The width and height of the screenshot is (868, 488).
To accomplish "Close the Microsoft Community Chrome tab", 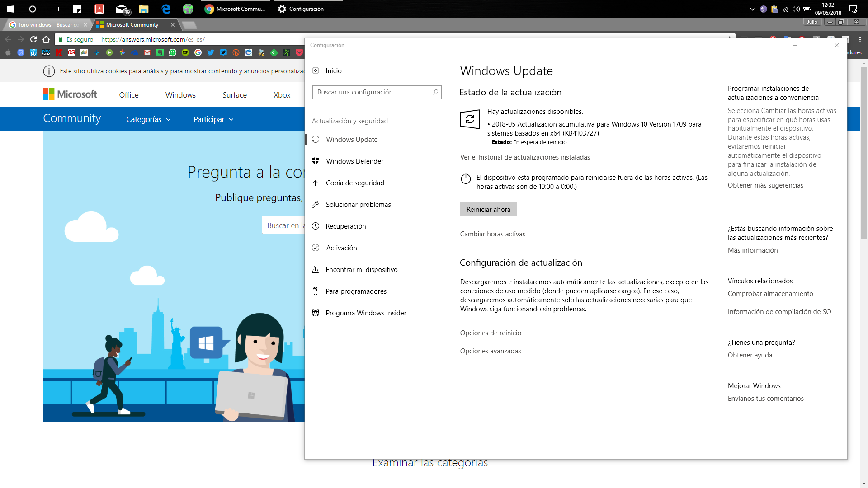I will tap(173, 25).
